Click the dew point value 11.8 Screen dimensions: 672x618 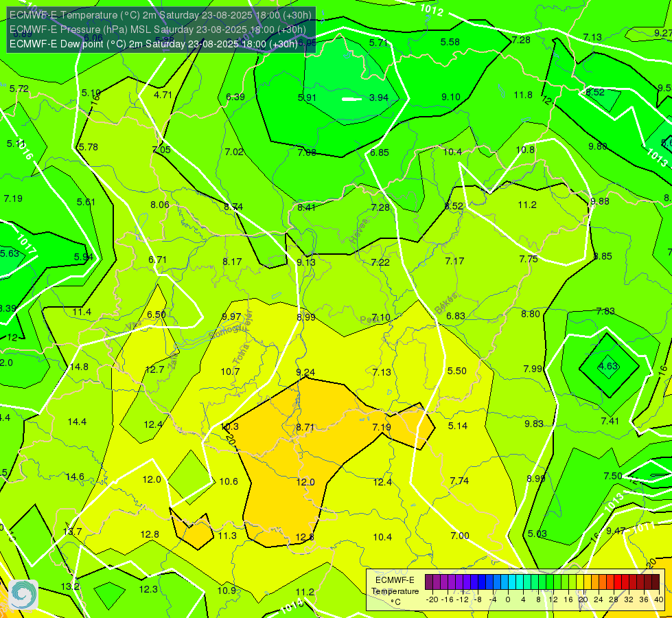point(523,95)
